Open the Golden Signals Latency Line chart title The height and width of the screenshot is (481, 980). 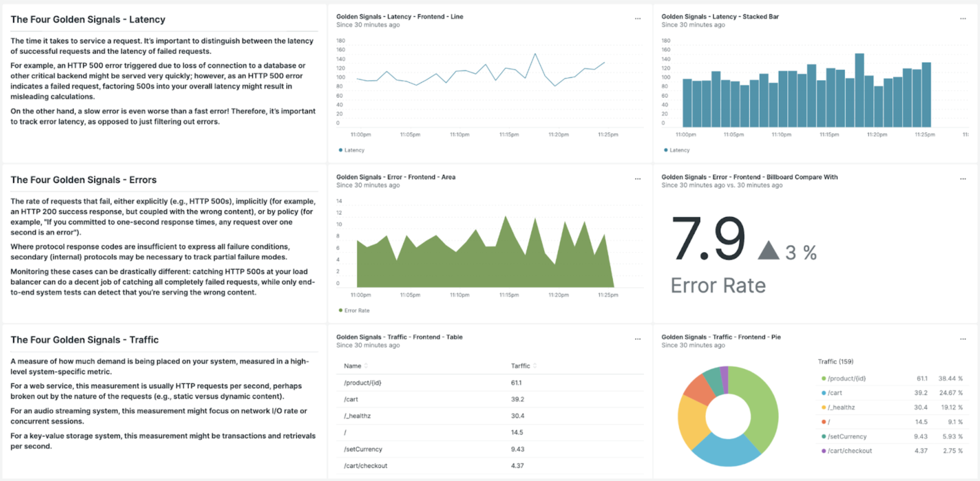(x=399, y=16)
